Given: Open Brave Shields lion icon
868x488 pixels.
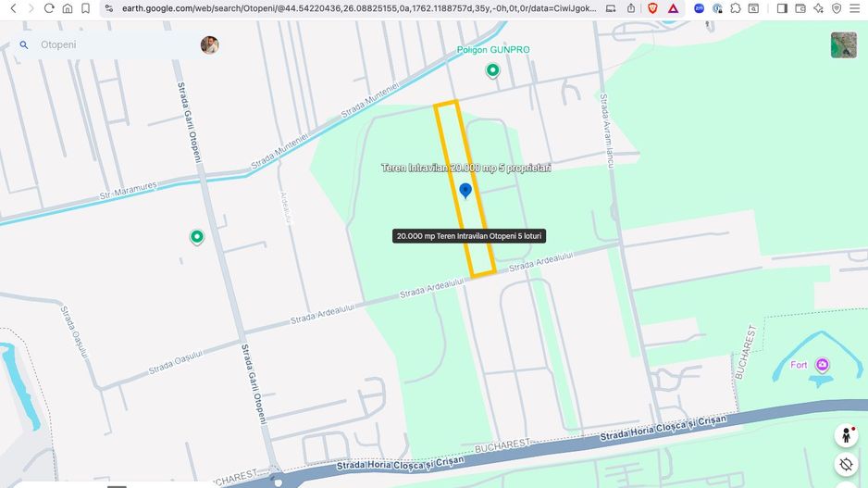Looking at the screenshot, I should pos(652,8).
